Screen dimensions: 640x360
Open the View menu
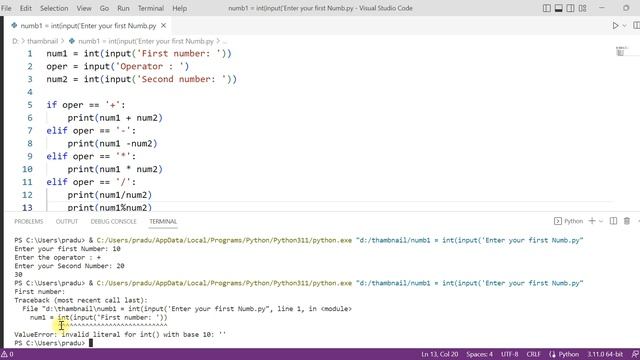[84, 8]
